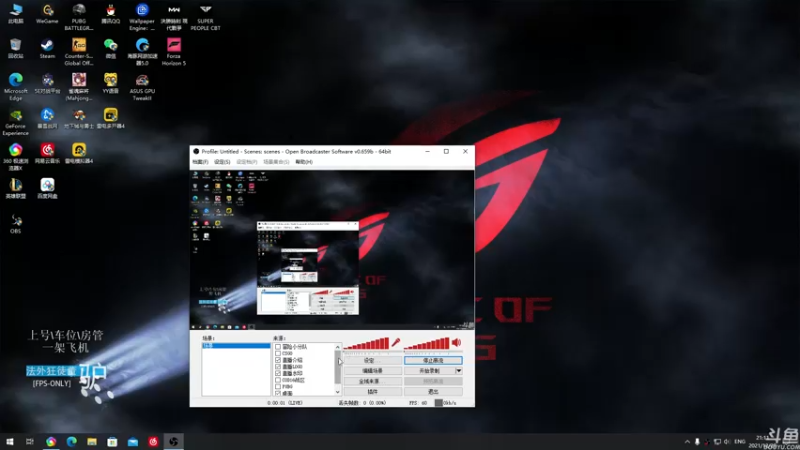Toggle the 桌面 desktop source checkbox
The width and height of the screenshot is (800, 450).
[x=278, y=393]
